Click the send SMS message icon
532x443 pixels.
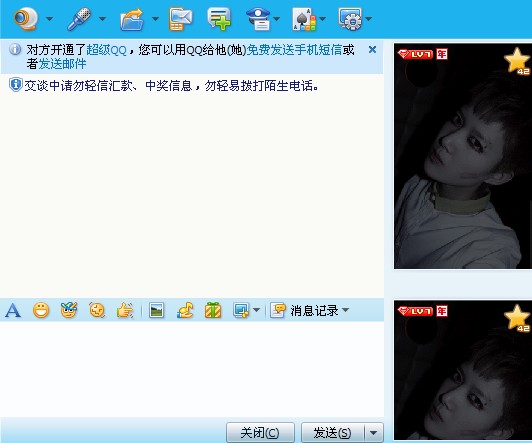tap(181, 19)
